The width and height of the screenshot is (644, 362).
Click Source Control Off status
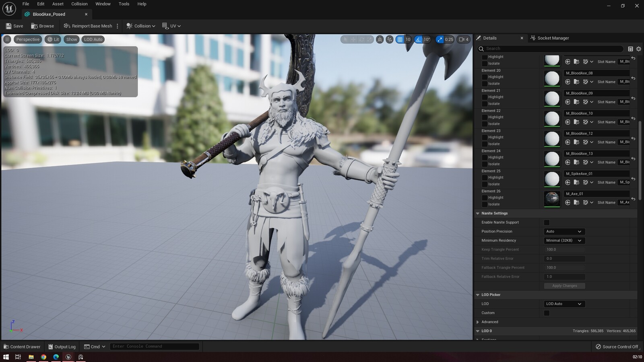coord(617,347)
